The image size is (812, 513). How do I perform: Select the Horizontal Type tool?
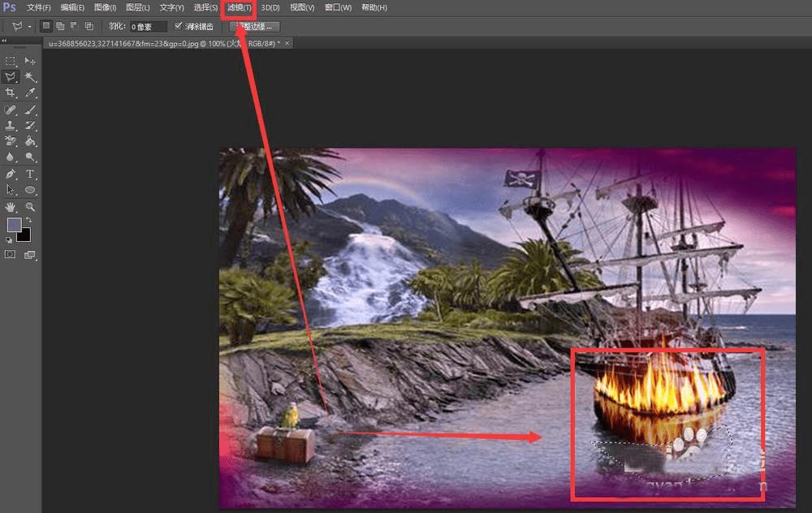(x=30, y=174)
